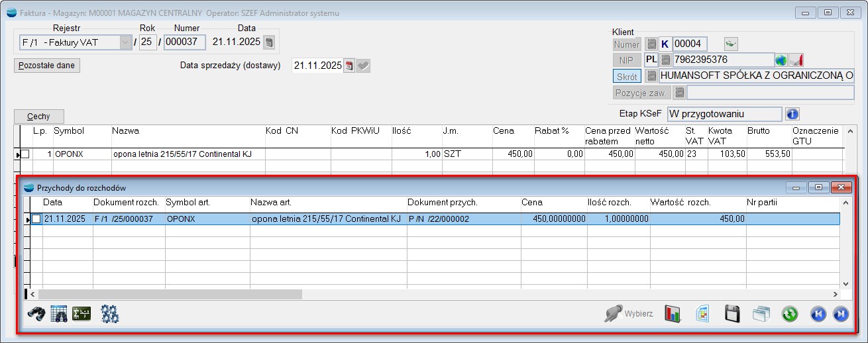Viewport: 868px width, 343px height.
Task: Click the binoculars search icon
Action: [x=36, y=314]
